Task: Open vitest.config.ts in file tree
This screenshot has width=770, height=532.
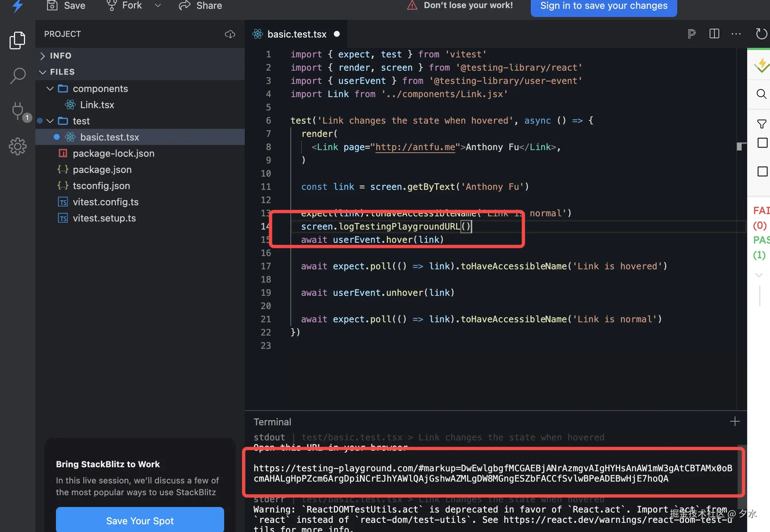Action: 105,202
